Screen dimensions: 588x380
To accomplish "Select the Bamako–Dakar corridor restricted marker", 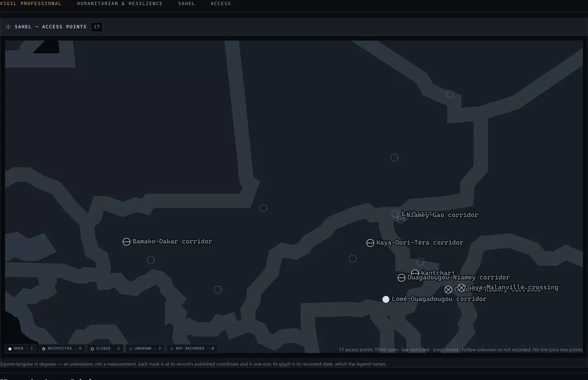I will (126, 242).
